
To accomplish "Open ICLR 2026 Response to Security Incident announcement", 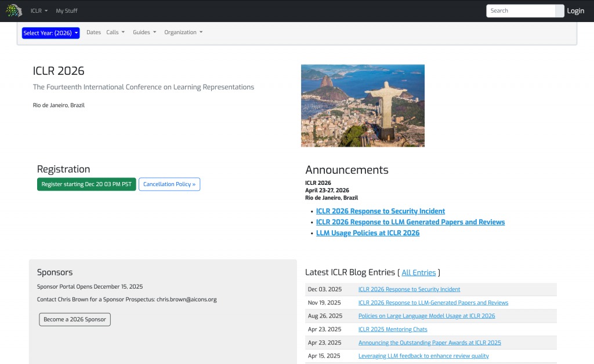I will coord(381,212).
